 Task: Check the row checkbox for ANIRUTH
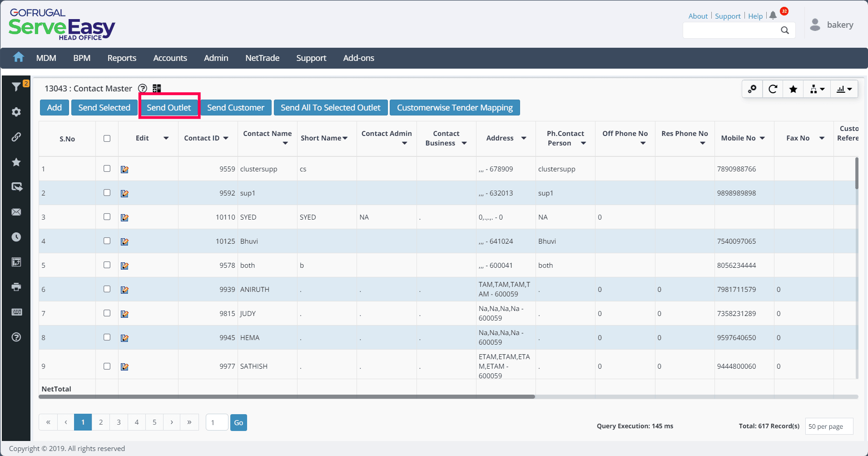click(107, 289)
